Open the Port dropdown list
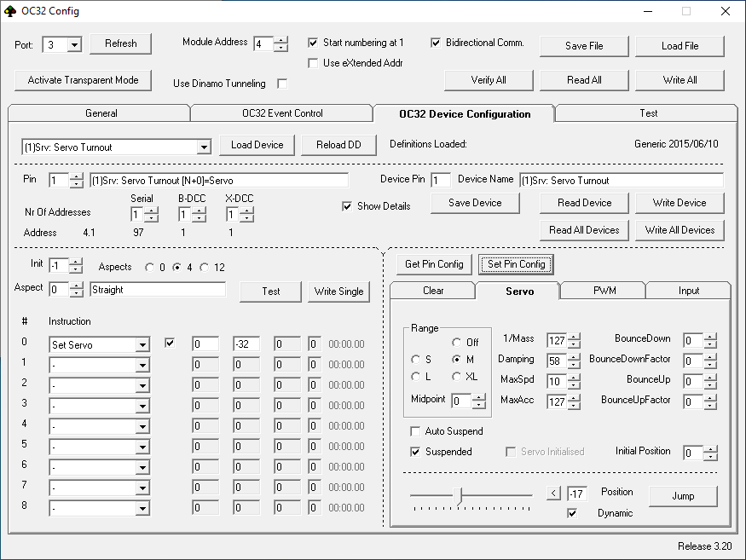 point(73,45)
